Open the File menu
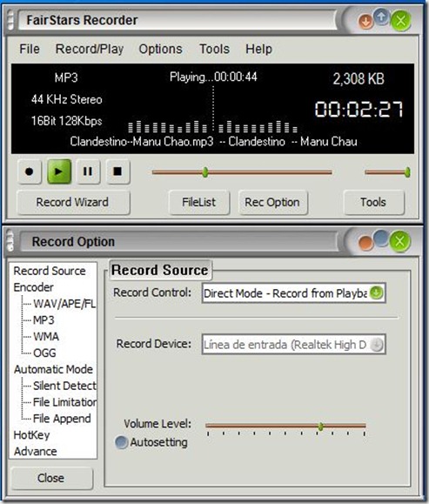Screen dimensions: 429x504 [30, 49]
